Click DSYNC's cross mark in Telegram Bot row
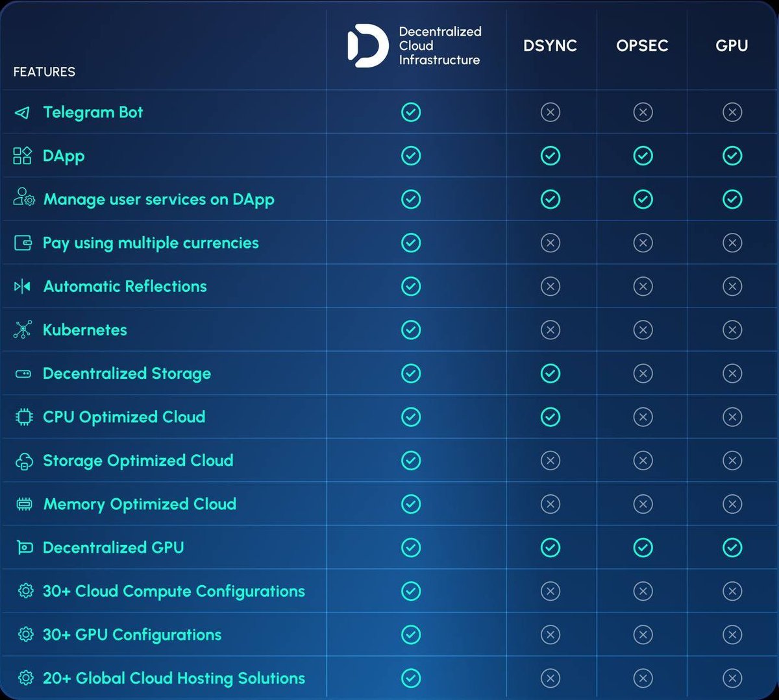 click(550, 112)
